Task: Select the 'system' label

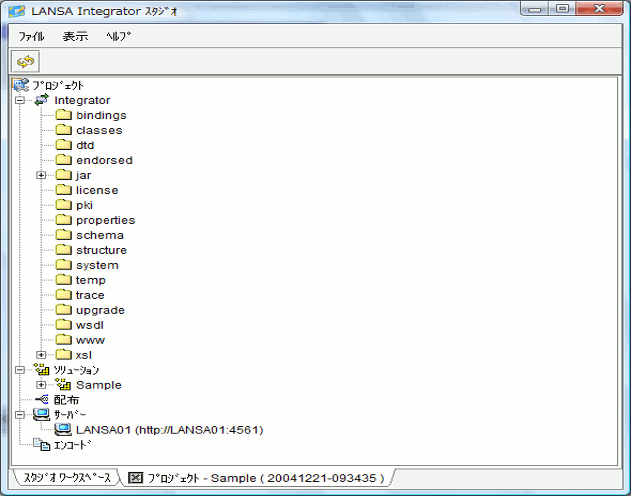Action: [x=97, y=265]
